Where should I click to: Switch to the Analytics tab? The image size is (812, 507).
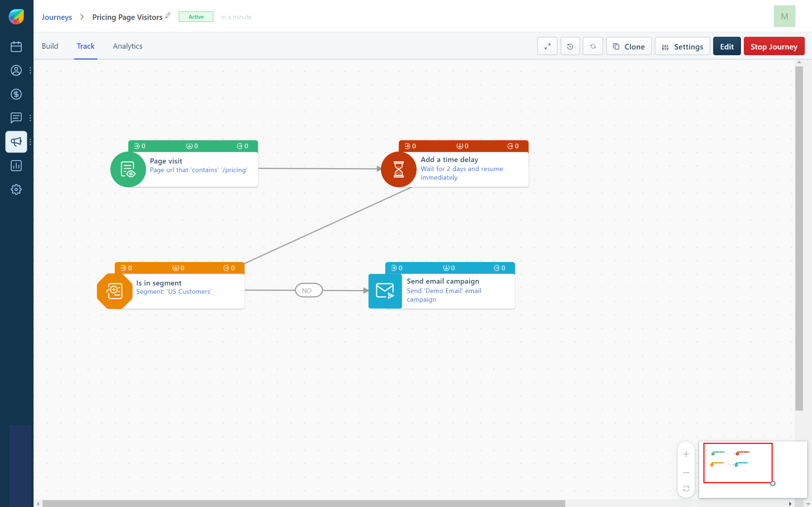point(127,46)
